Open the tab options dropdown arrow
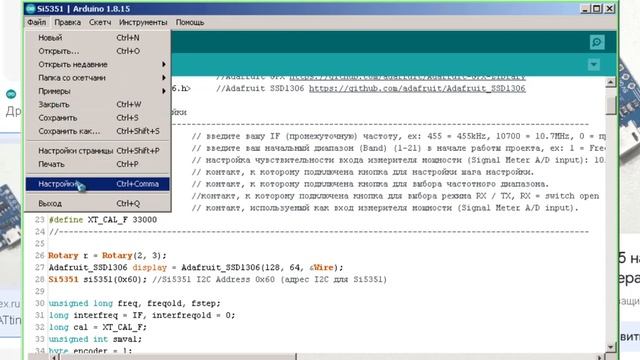Viewport: 640px width, 360px height. click(594, 64)
